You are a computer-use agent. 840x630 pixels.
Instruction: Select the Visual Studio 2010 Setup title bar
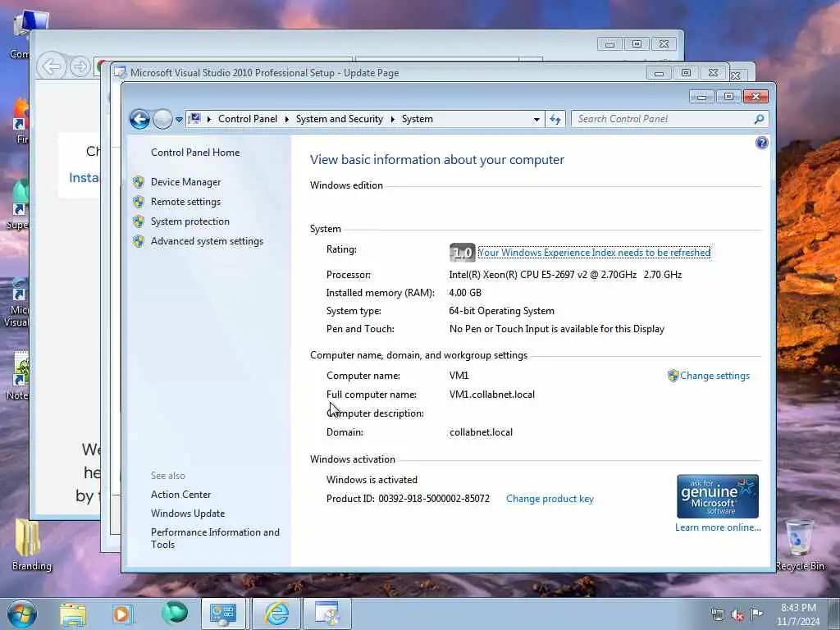375,73
